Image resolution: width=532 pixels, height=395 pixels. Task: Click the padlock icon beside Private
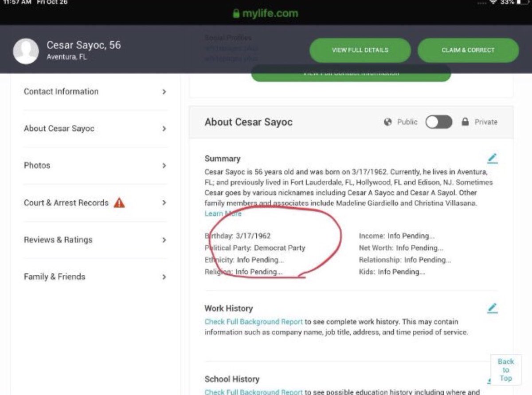[x=465, y=122]
